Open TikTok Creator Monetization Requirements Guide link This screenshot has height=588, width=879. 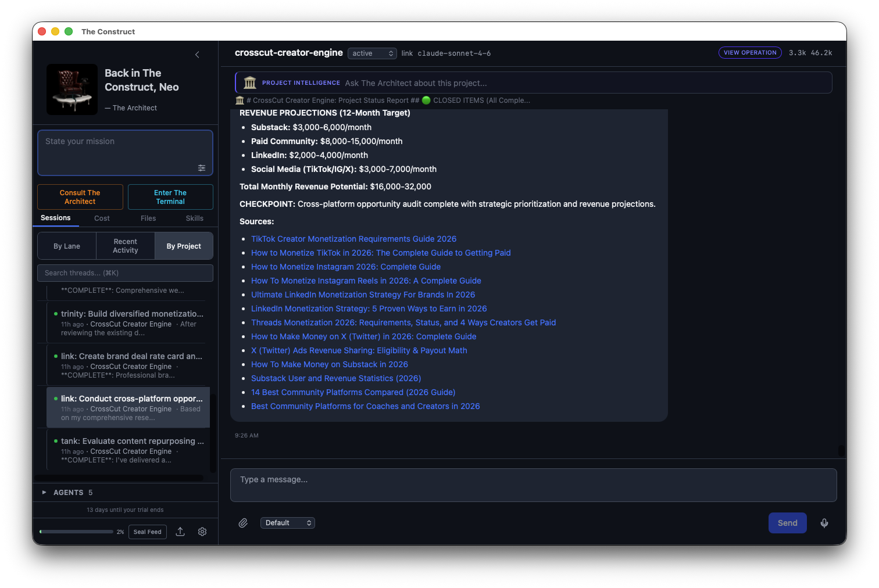(353, 239)
